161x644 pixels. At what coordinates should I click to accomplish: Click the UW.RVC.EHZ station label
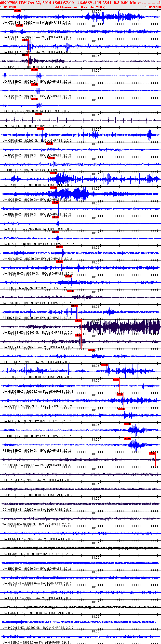point(37,155)
